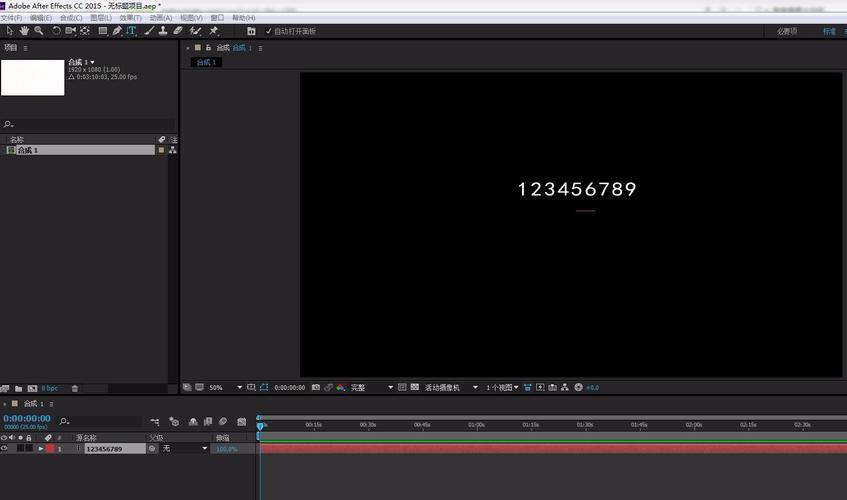
Task: Click the toolbar workspace folder icon
Action: coord(251,31)
